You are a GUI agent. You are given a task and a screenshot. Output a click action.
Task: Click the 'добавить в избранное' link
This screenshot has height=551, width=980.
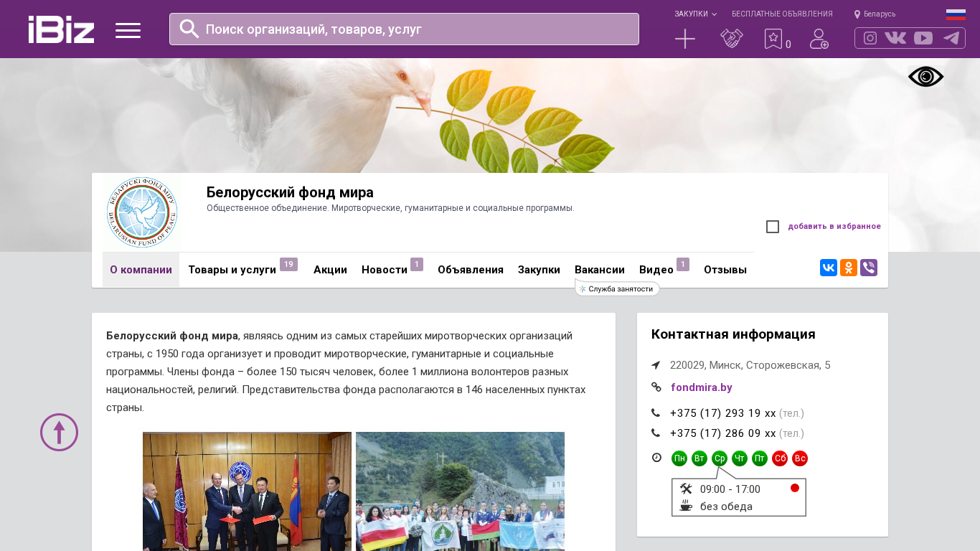click(x=834, y=227)
